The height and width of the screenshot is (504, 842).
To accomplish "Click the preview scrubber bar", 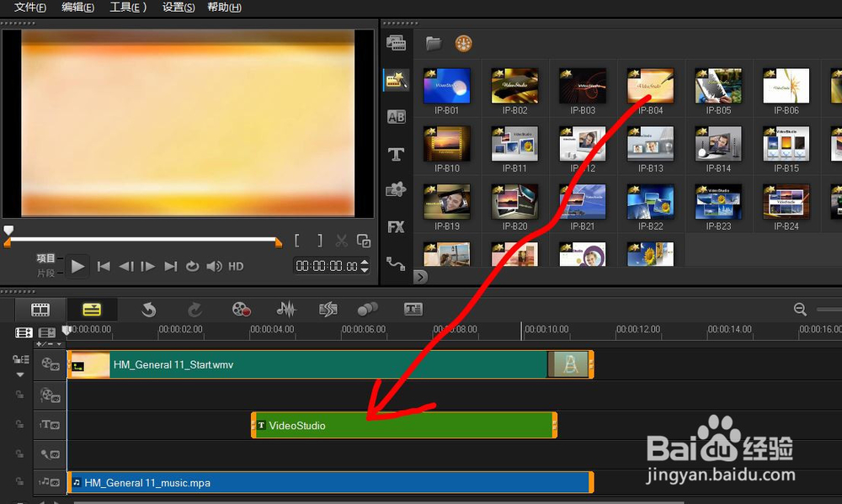I will click(143, 240).
